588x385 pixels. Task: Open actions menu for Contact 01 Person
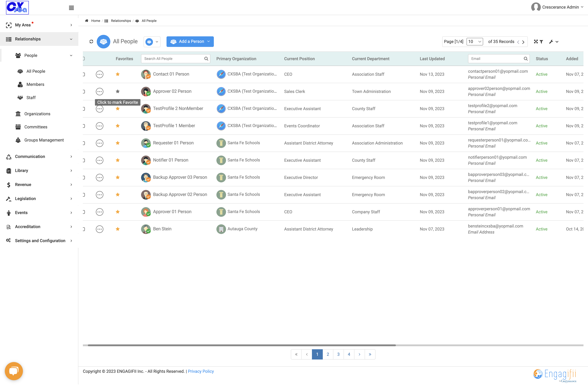(100, 74)
